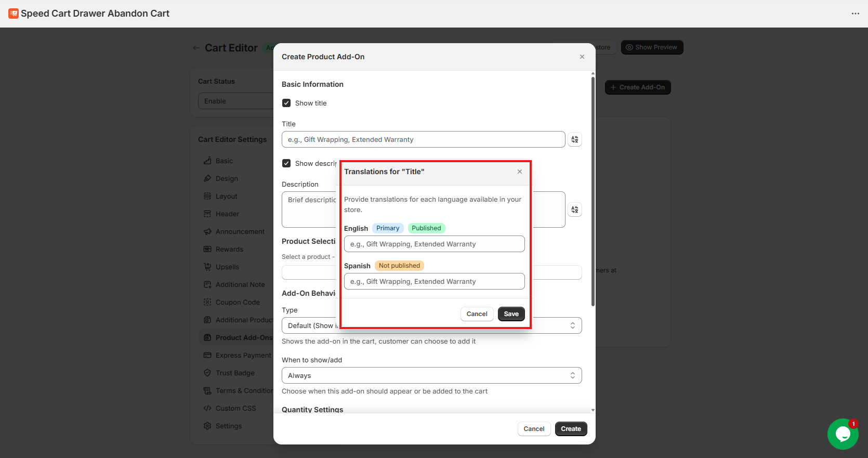Viewport: 868px width, 458px height.
Task: Go to Design settings in sidebar
Action: coord(227,178)
